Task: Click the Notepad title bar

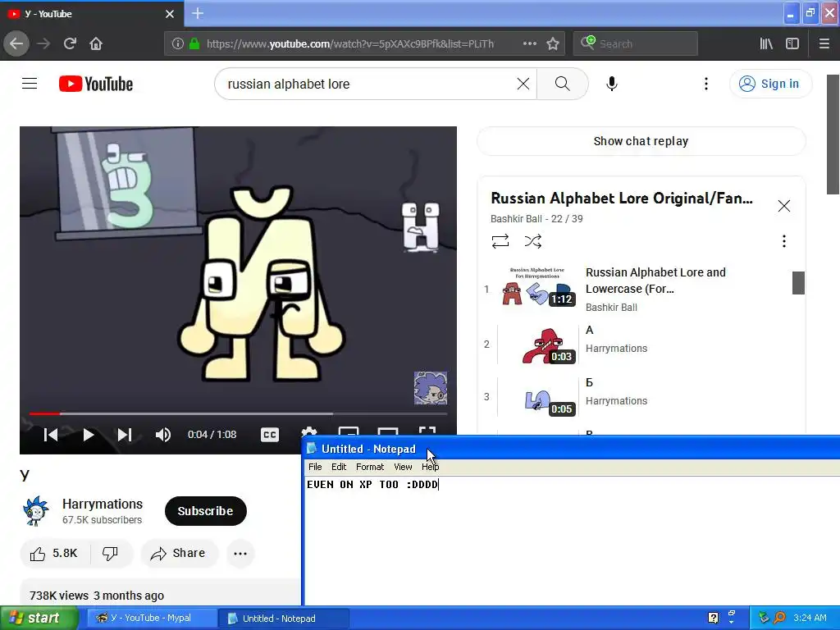Action: coord(571,449)
